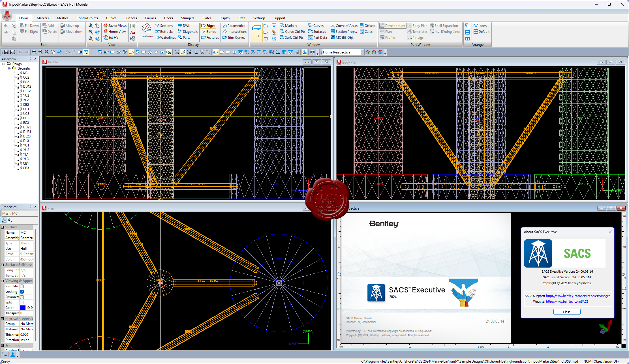This screenshot has height=364, width=629.
Task: Collapse the Trimming property section
Action: (x=3, y=345)
